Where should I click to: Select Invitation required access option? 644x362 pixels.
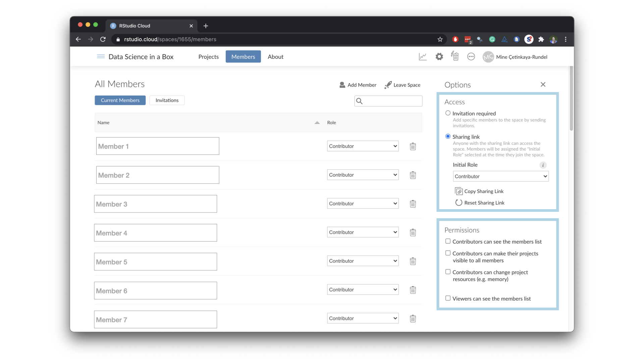tap(448, 113)
